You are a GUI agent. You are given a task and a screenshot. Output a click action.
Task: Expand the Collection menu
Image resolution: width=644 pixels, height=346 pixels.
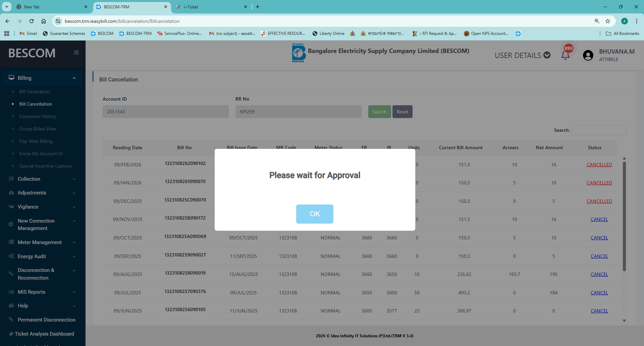click(x=43, y=179)
